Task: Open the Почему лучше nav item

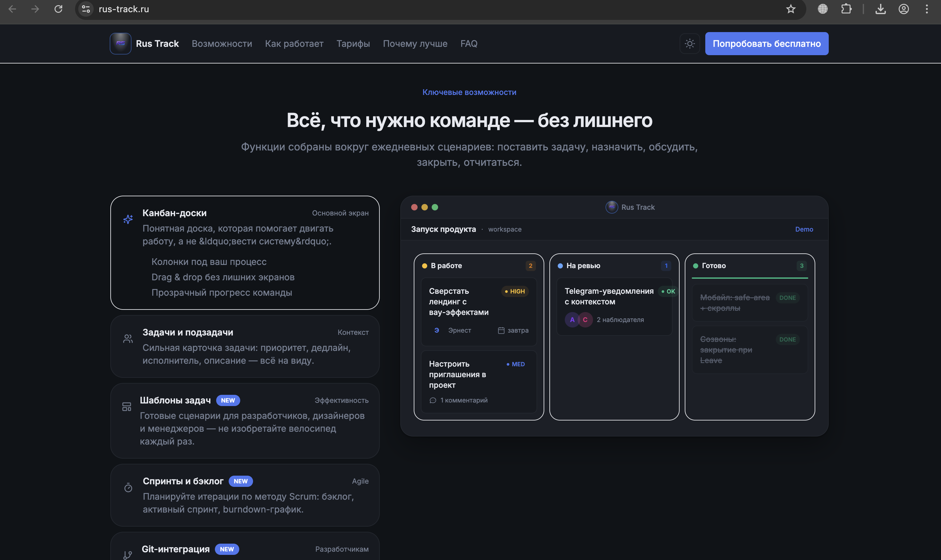Action: click(x=415, y=43)
